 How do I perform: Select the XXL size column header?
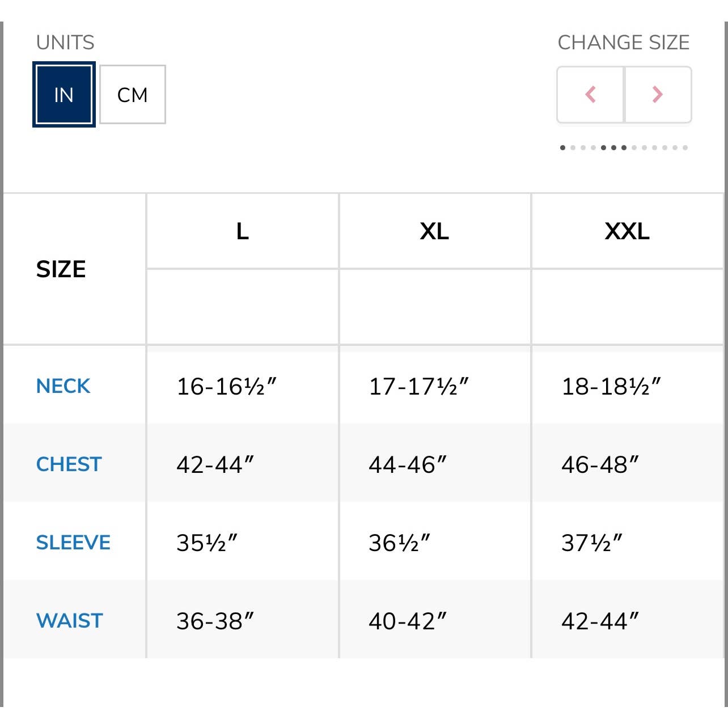pos(627,231)
